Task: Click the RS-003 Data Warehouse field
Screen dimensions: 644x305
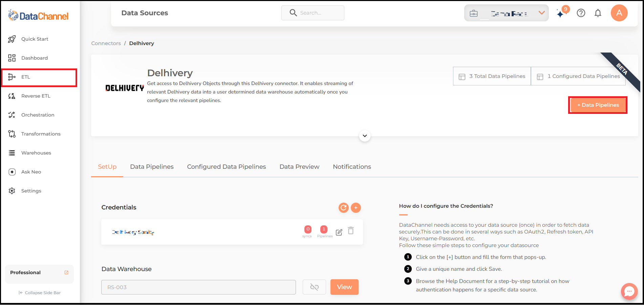Action: 198,287
